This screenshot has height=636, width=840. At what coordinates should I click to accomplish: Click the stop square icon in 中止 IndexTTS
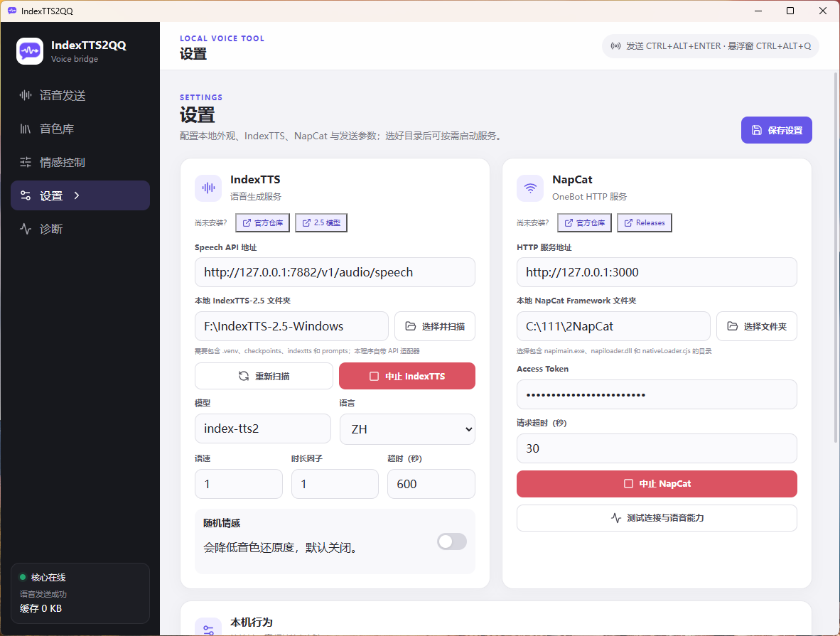[x=374, y=376]
